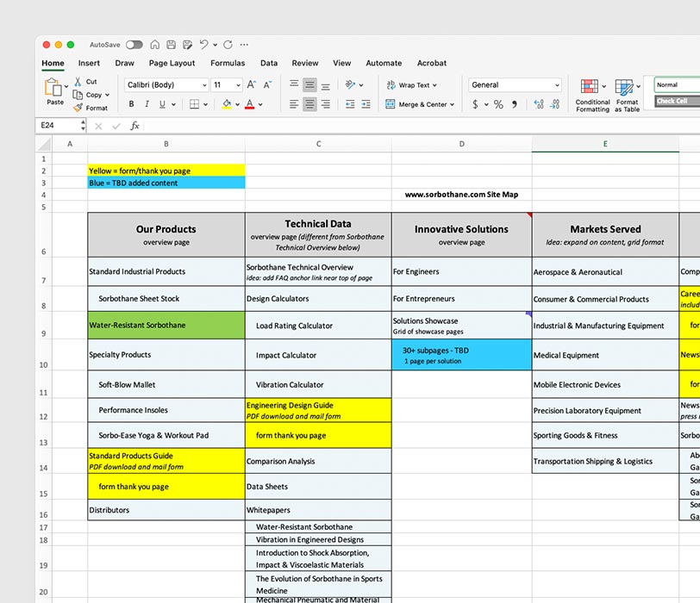Apply the red Font Color A
Image resolution: width=700 pixels, height=603 pixels.
point(249,104)
